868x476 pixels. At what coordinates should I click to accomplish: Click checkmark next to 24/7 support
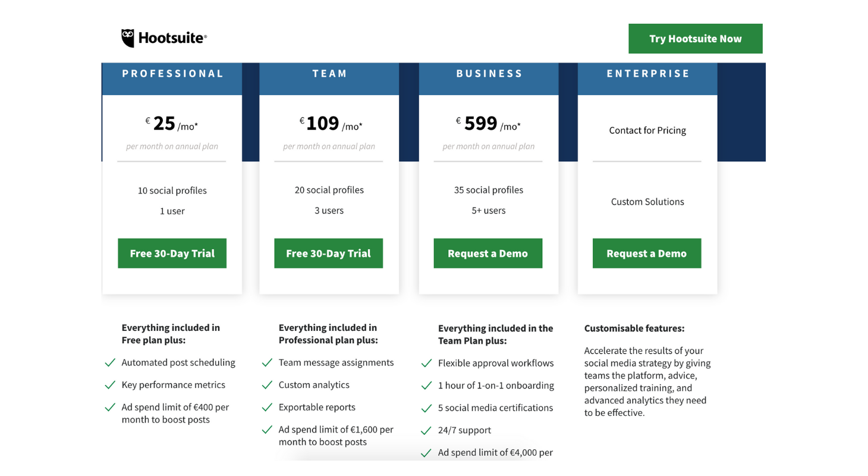pos(426,430)
